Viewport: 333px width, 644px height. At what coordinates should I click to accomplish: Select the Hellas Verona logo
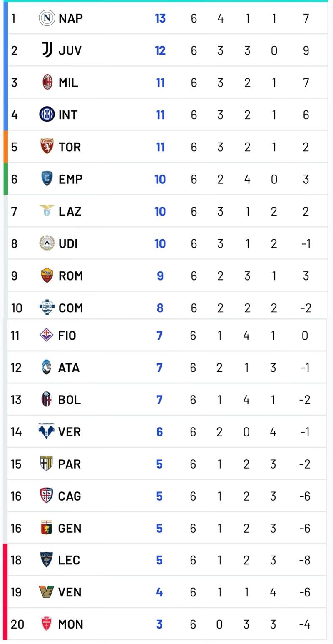(46, 431)
